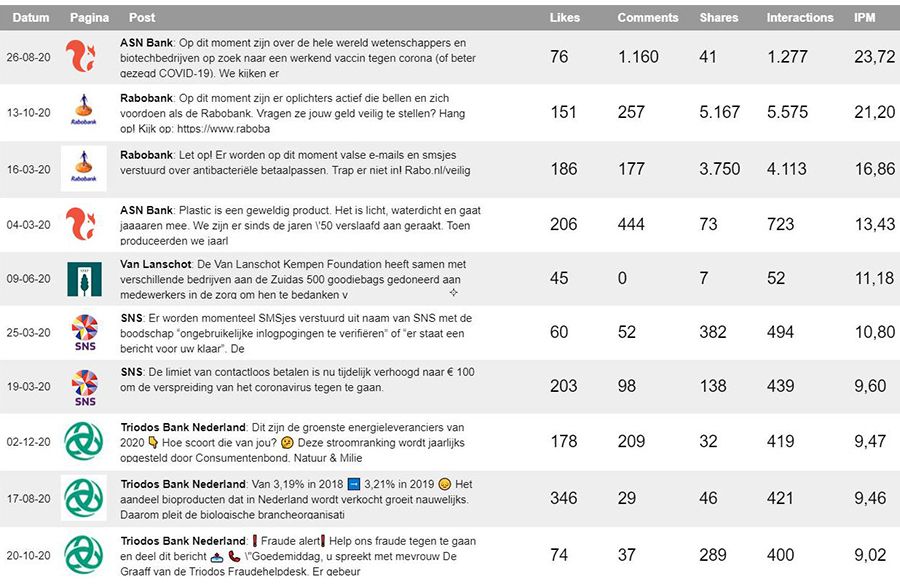Click the Triodos logo dated 17-08-20
900x585 pixels.
(x=84, y=497)
